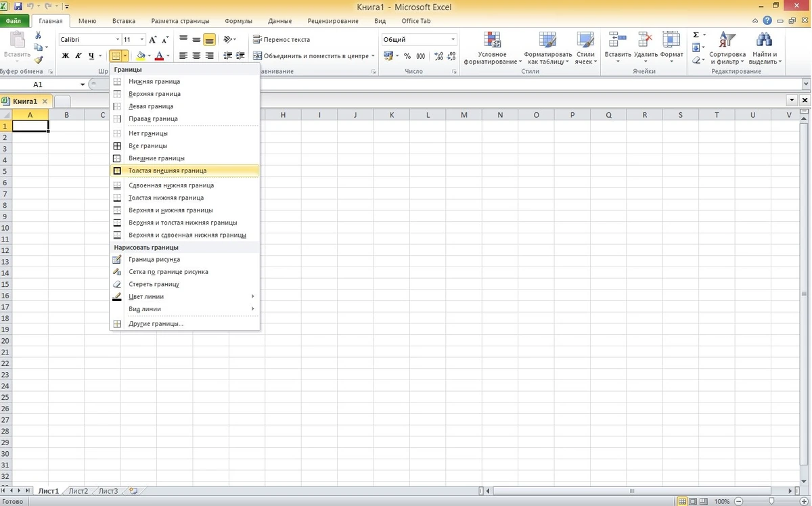Click Удалить cells button

646,48
